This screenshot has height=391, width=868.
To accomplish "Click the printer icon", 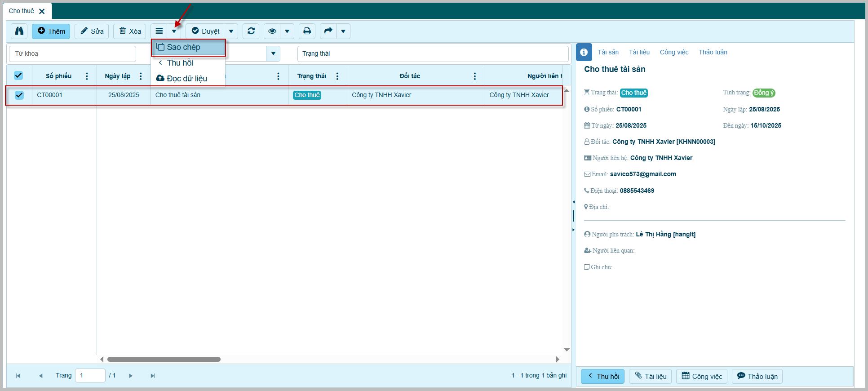I will point(307,31).
